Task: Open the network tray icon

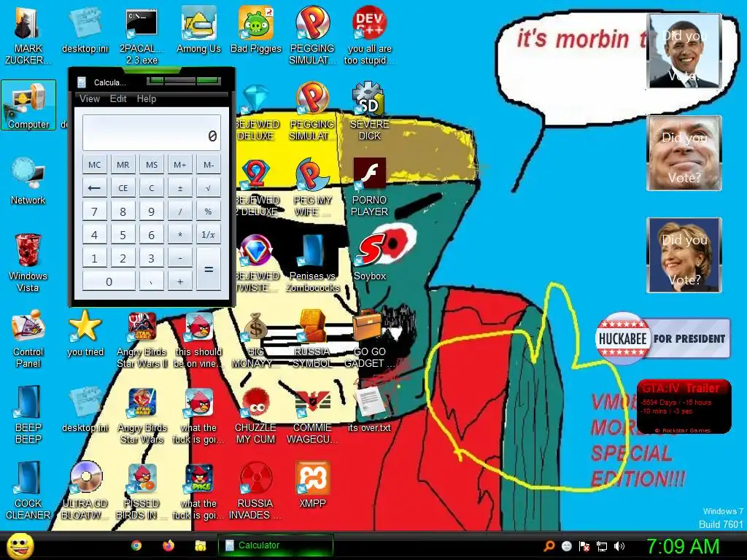Action: tap(602, 546)
